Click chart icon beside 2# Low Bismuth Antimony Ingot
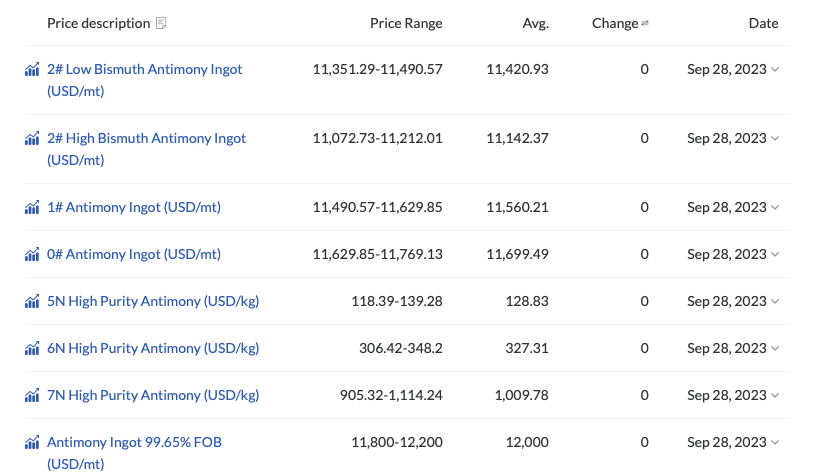 pos(32,70)
